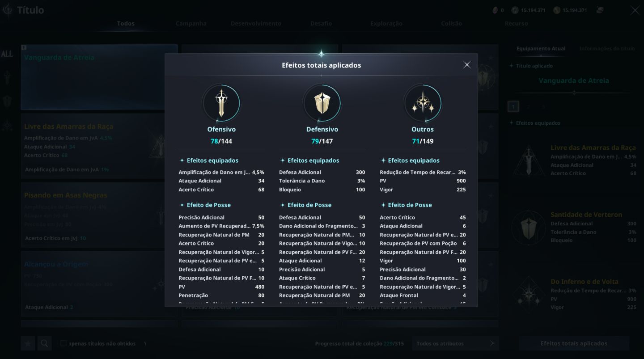Click the 'Penetração' row in the dialog
644x359 pixels.
click(221, 295)
